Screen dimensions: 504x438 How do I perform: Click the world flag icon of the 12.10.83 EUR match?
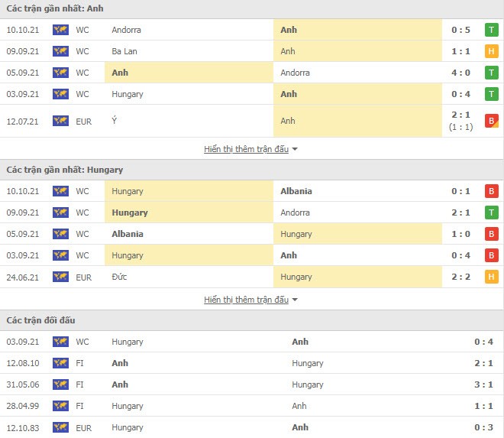point(60,427)
